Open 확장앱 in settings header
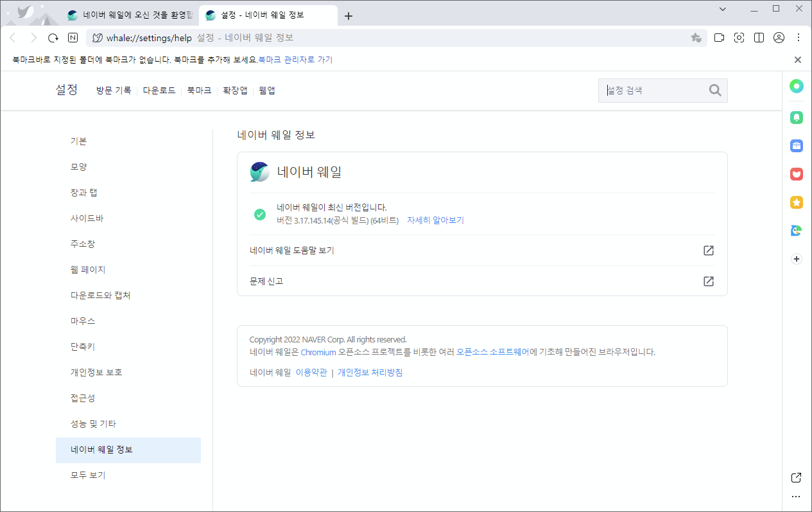 [235, 91]
